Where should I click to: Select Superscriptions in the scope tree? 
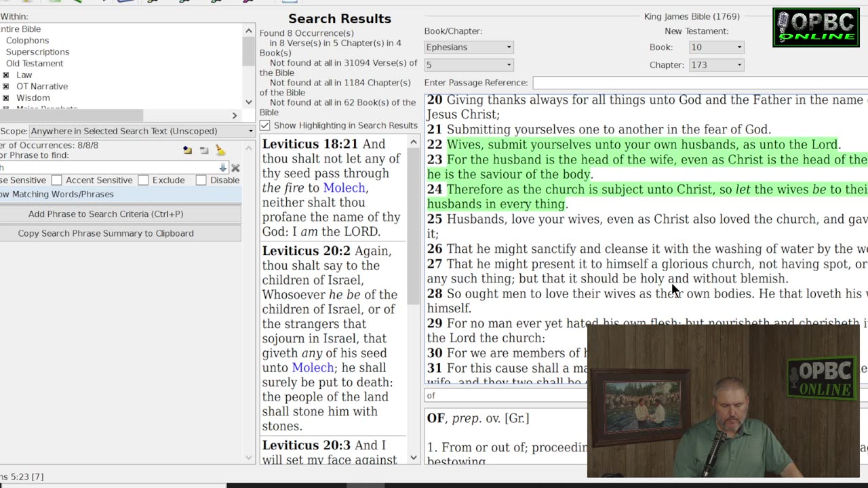coord(37,52)
